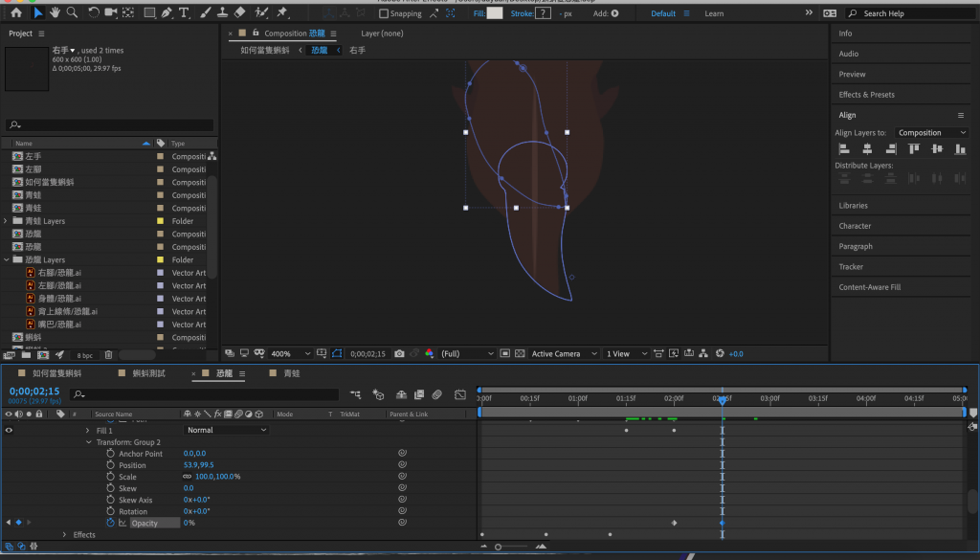
Task: Select the Zoom magnifier tool
Action: [x=73, y=13]
